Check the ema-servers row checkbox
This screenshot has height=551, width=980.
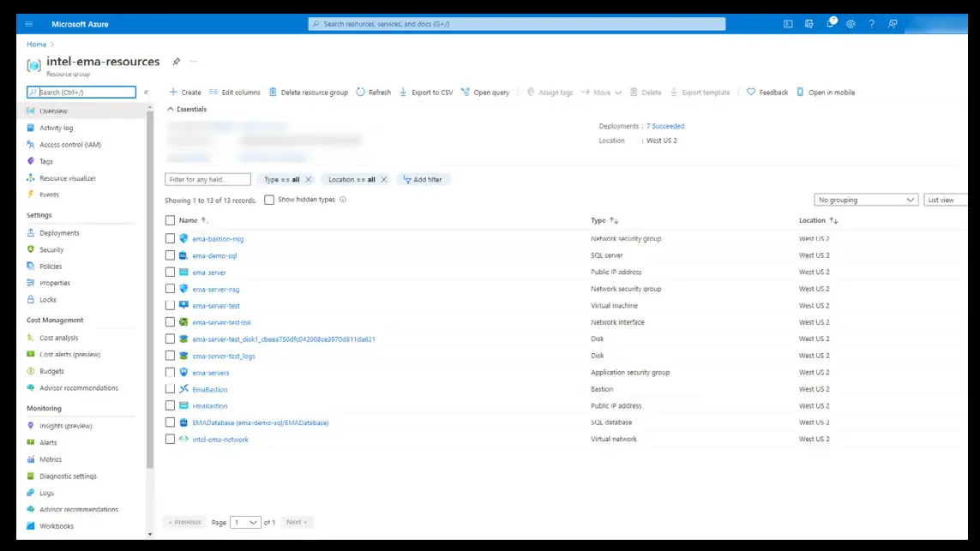(170, 372)
